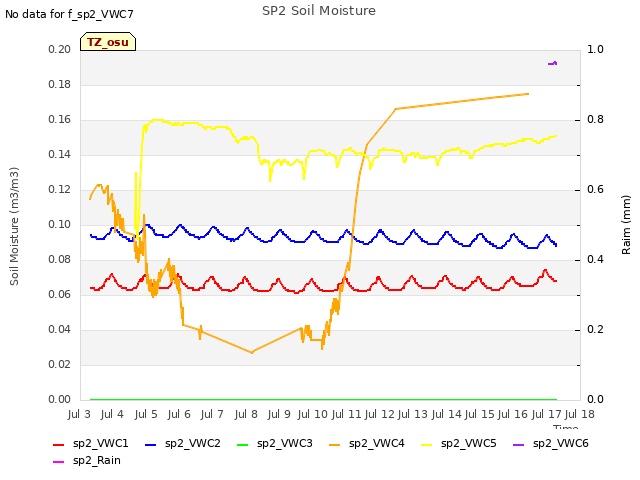Click the No data for f_sp2_VWC7 message

pyautogui.click(x=69, y=14)
